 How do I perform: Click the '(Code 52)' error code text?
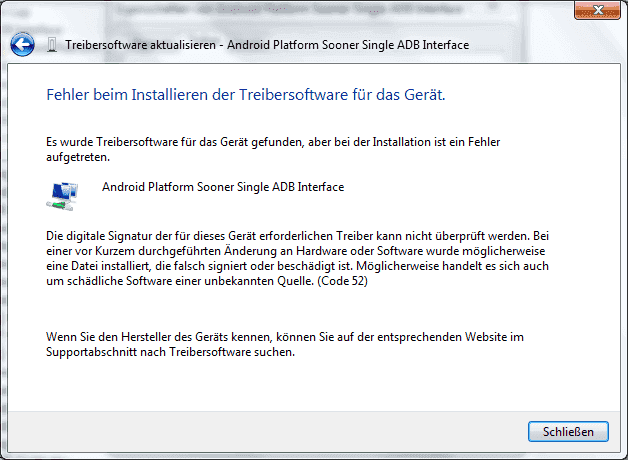pos(342,281)
